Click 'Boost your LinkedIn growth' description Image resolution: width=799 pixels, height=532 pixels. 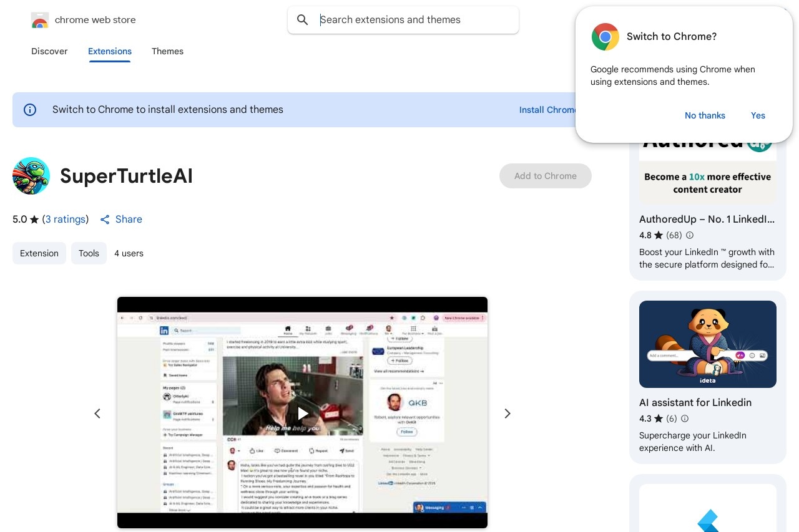(707, 258)
